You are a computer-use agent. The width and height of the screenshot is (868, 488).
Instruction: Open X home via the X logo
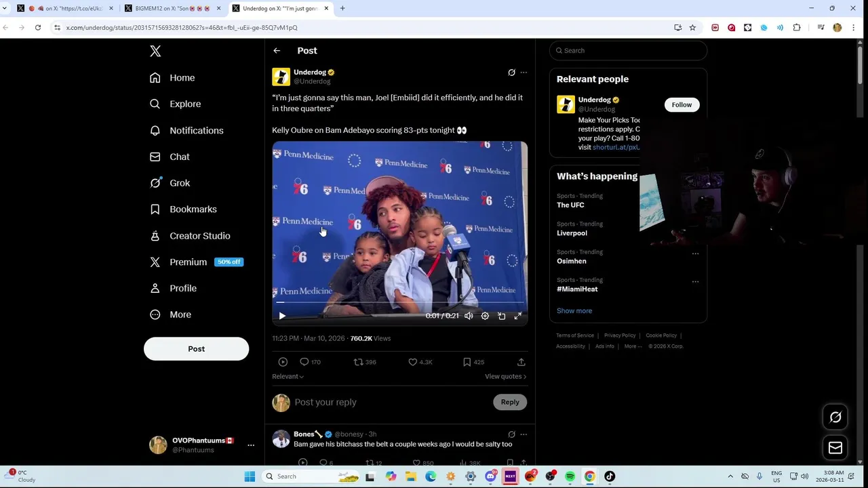(155, 51)
